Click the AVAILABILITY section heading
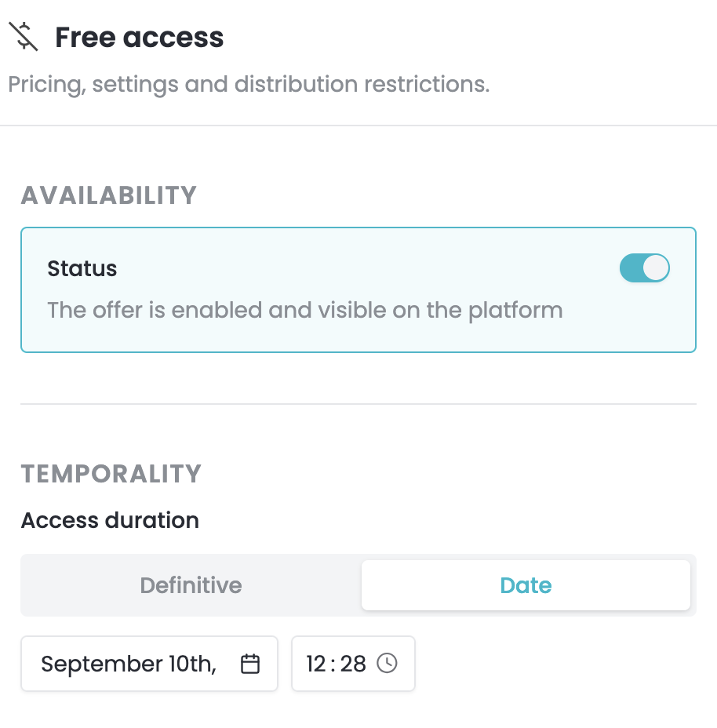Image resolution: width=717 pixels, height=728 pixels. (109, 195)
